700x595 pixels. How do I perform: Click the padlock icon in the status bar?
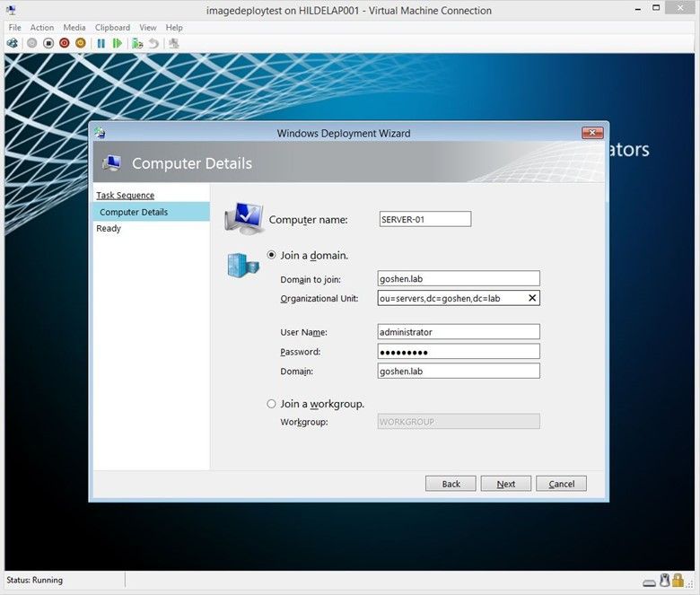678,581
